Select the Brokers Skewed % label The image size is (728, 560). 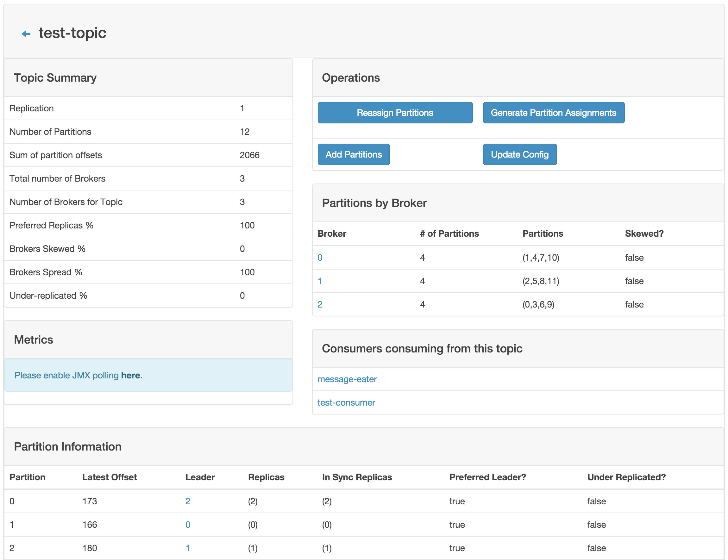tap(47, 248)
